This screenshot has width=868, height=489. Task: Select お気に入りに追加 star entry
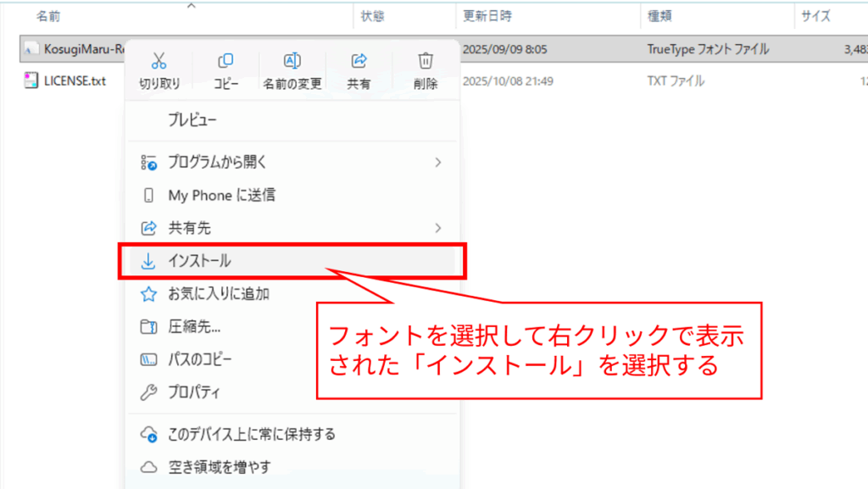coord(218,294)
